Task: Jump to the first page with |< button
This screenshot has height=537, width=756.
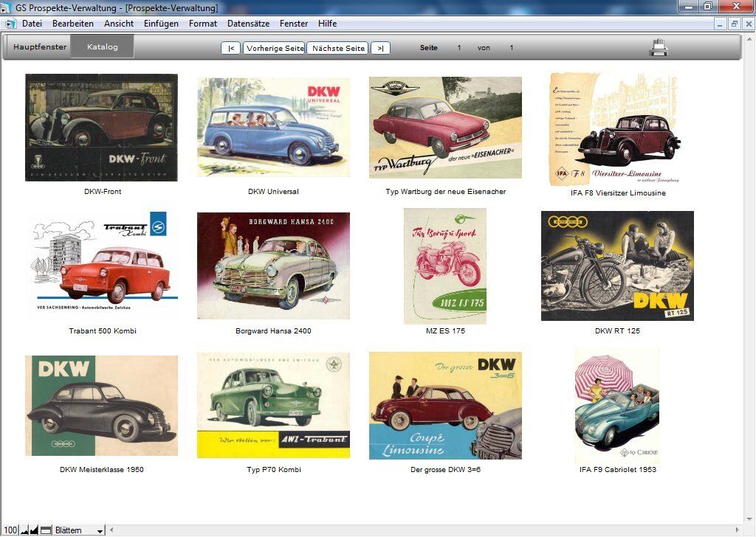Action: point(231,48)
